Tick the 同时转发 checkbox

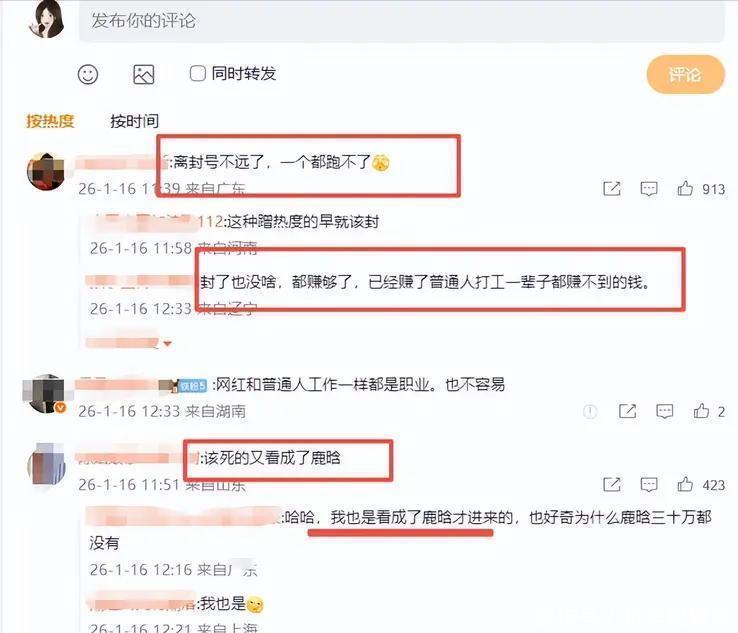point(198,73)
